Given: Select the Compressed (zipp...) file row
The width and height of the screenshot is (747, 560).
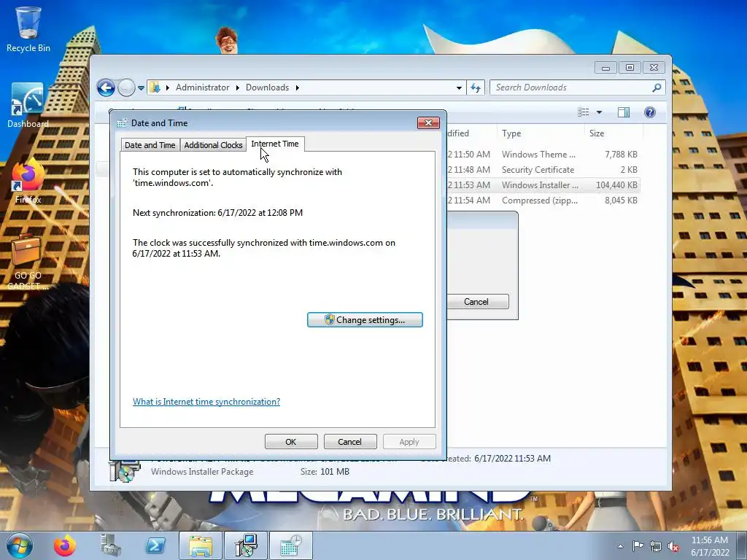Looking at the screenshot, I should (543, 200).
